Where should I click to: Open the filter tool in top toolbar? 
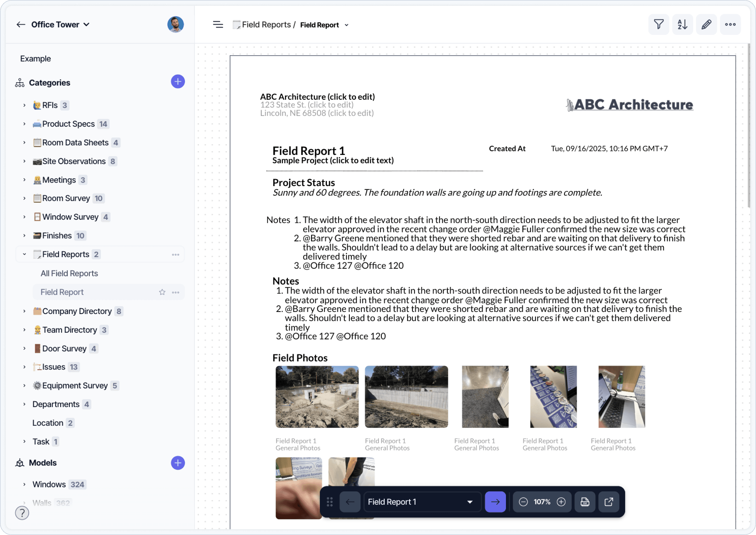pyautogui.click(x=659, y=24)
